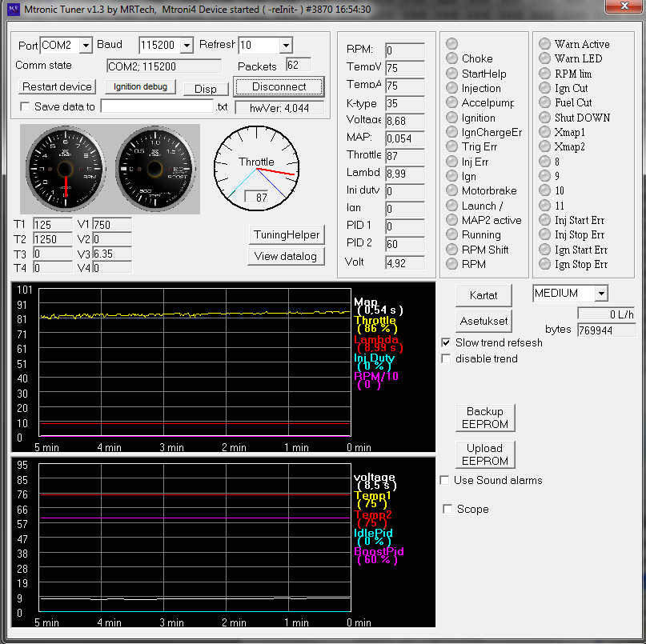Click the Xmap2 indicator LED
Screen dimensions: 646x644
(x=544, y=146)
